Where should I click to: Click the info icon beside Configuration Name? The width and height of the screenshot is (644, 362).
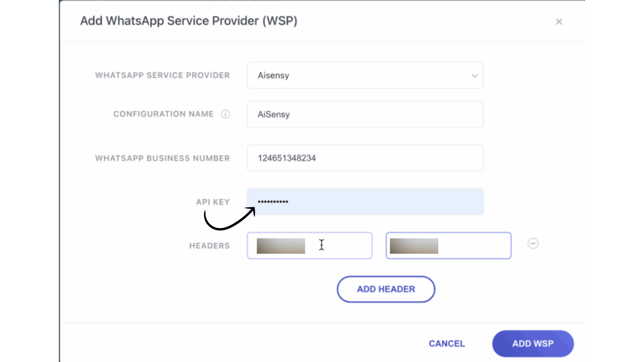click(x=225, y=114)
